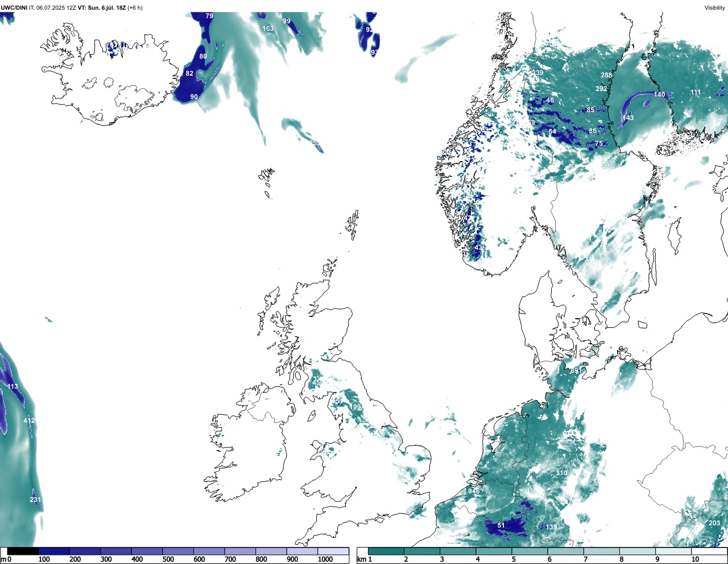Select the value 140 over Finland
Screen dimensions: 728x564
point(659,94)
